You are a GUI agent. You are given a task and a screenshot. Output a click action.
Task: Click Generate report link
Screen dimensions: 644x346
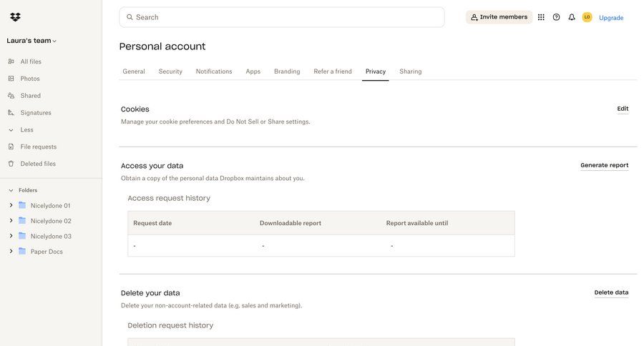coord(604,165)
